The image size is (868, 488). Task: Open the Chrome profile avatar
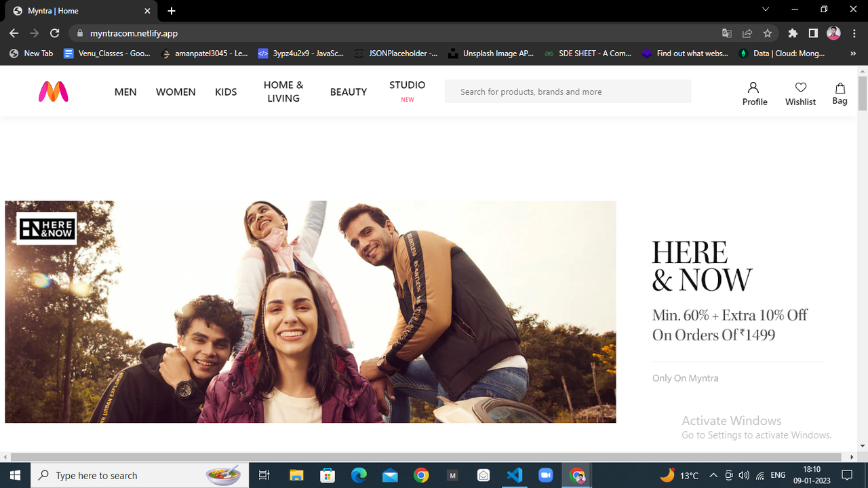click(x=833, y=33)
